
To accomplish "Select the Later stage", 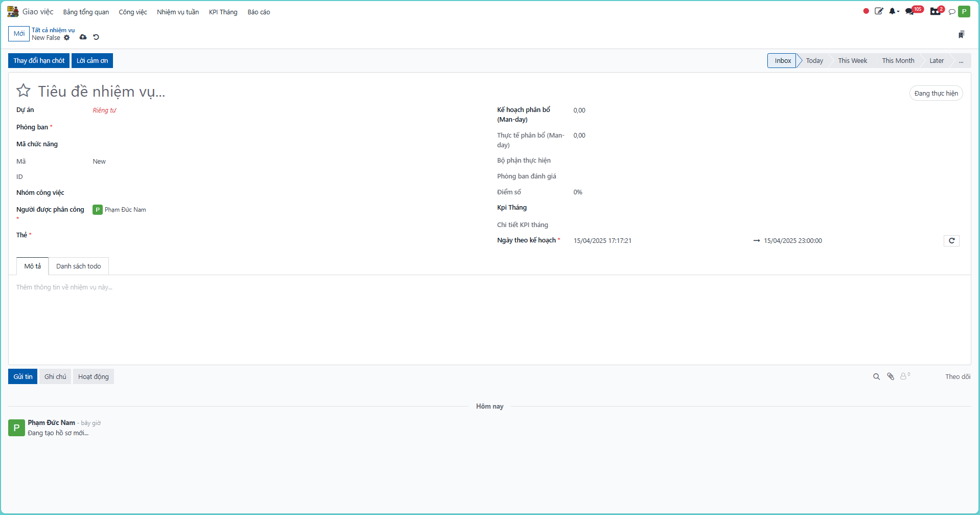I will tap(937, 60).
